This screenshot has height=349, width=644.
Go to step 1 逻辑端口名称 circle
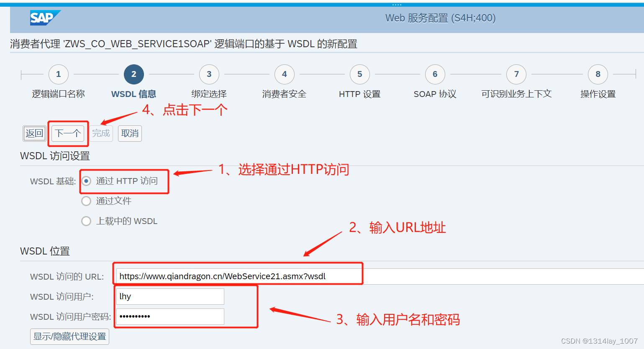tap(59, 74)
